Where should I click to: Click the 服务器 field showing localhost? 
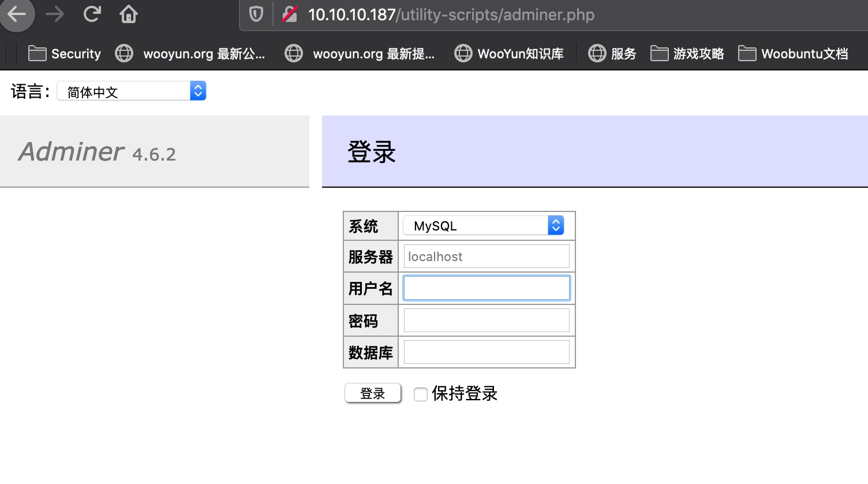[487, 256]
